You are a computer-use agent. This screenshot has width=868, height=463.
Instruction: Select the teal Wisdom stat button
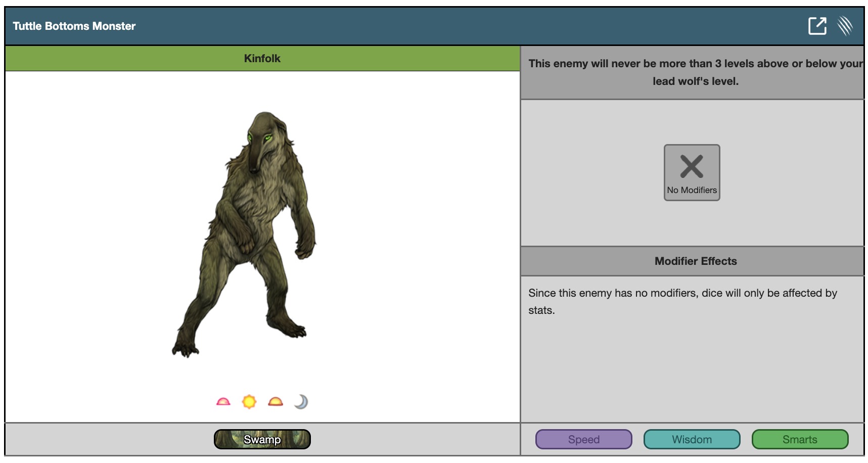pos(692,439)
